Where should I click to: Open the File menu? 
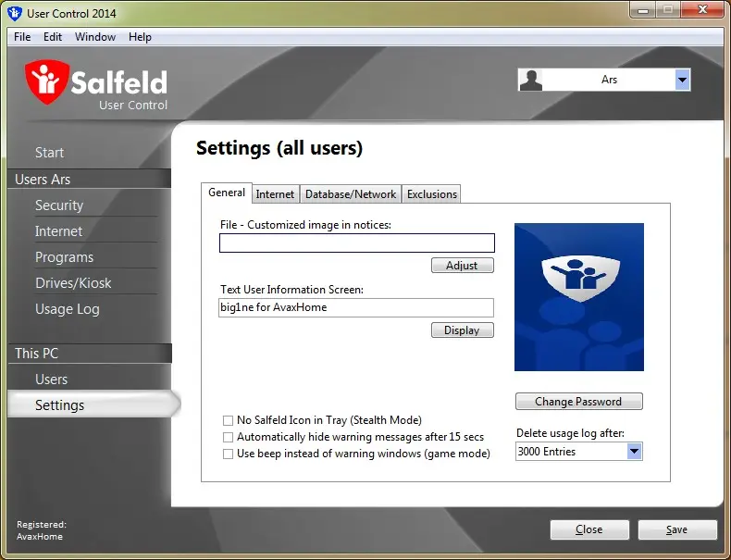click(22, 37)
